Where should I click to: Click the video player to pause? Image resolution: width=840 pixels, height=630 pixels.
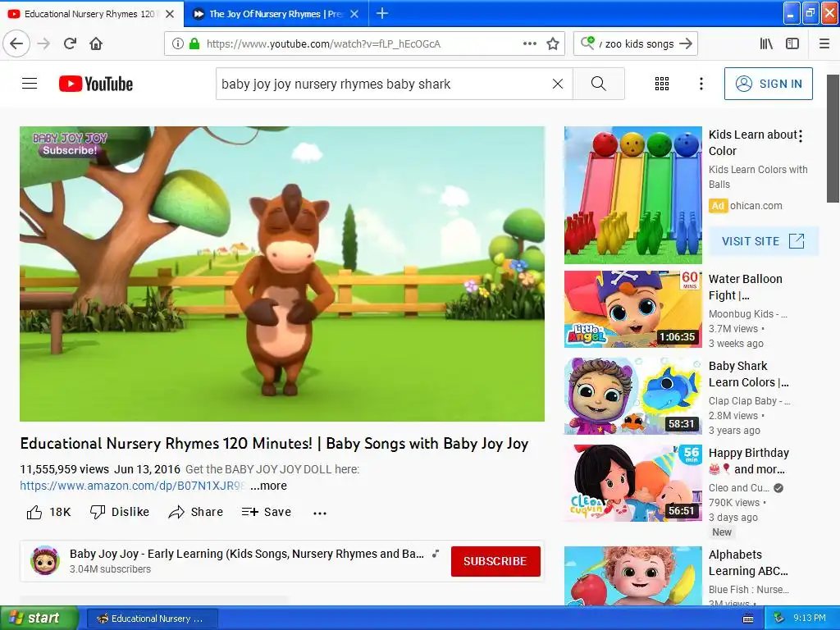tap(282, 274)
